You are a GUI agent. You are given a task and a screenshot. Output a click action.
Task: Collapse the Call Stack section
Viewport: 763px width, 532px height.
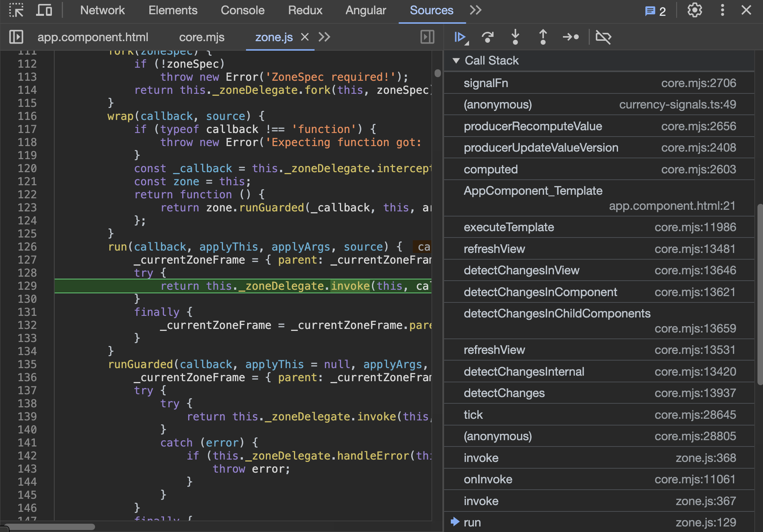[x=456, y=61]
